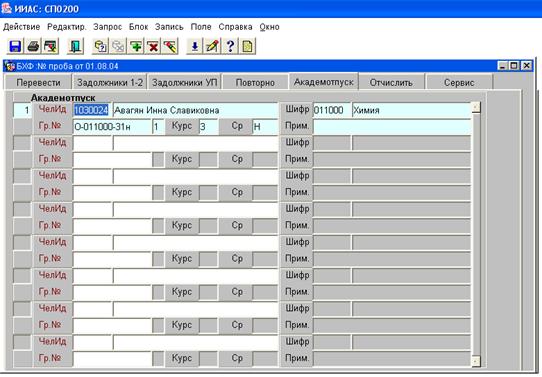Close the БХФ inner window
The height and width of the screenshot is (377, 542).
(x=526, y=65)
